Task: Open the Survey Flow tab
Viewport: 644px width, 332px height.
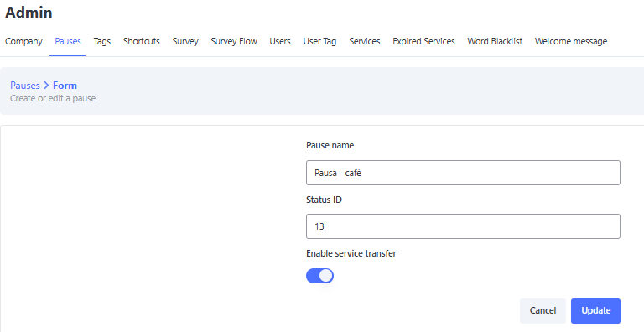Action: pyautogui.click(x=234, y=41)
